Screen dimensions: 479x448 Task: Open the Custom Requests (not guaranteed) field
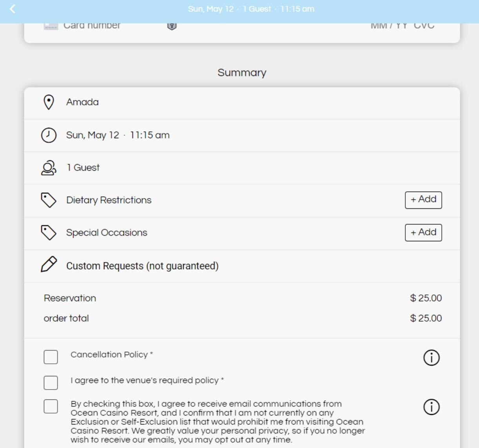tap(242, 266)
